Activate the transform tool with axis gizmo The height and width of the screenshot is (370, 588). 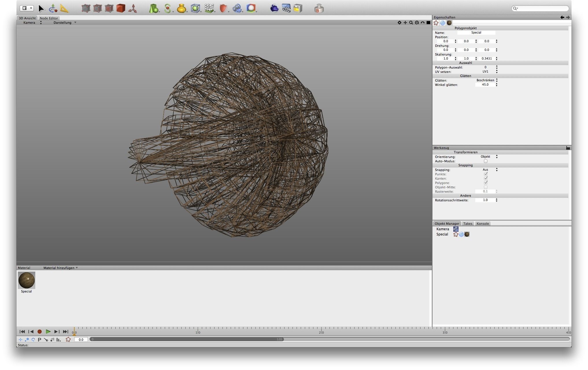pyautogui.click(x=53, y=8)
